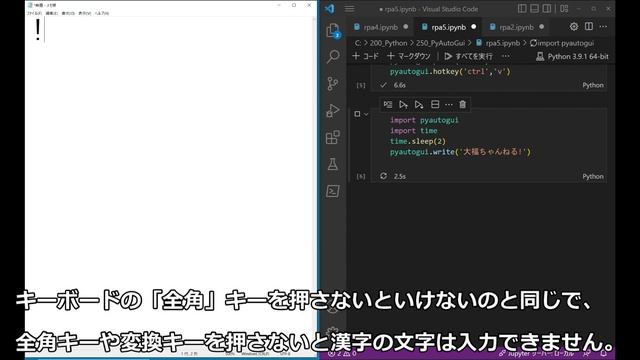Expand the import pyautogui breadcrumb

point(562,43)
